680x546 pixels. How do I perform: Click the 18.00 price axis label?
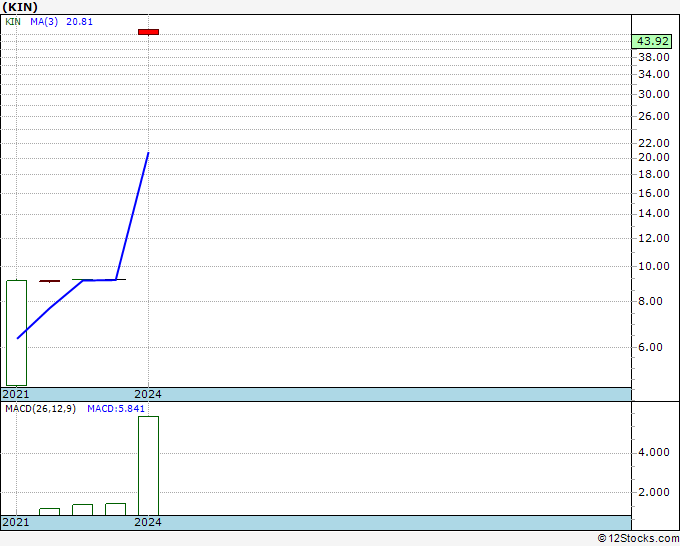[654, 174]
